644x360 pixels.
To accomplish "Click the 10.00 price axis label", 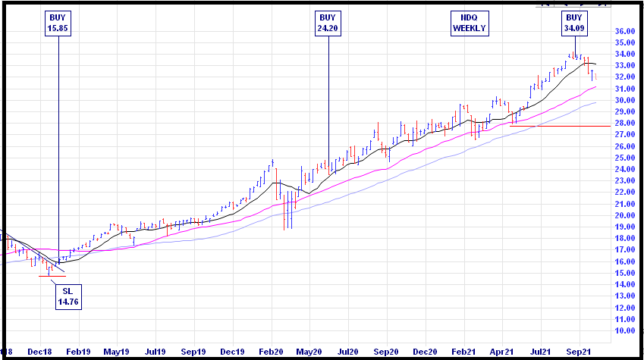I will (x=625, y=330).
